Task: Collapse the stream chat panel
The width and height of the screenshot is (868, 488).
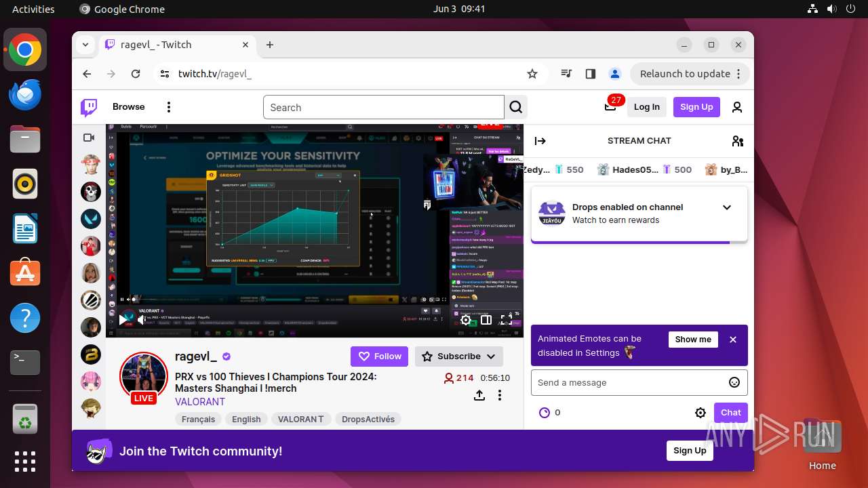Action: point(540,141)
